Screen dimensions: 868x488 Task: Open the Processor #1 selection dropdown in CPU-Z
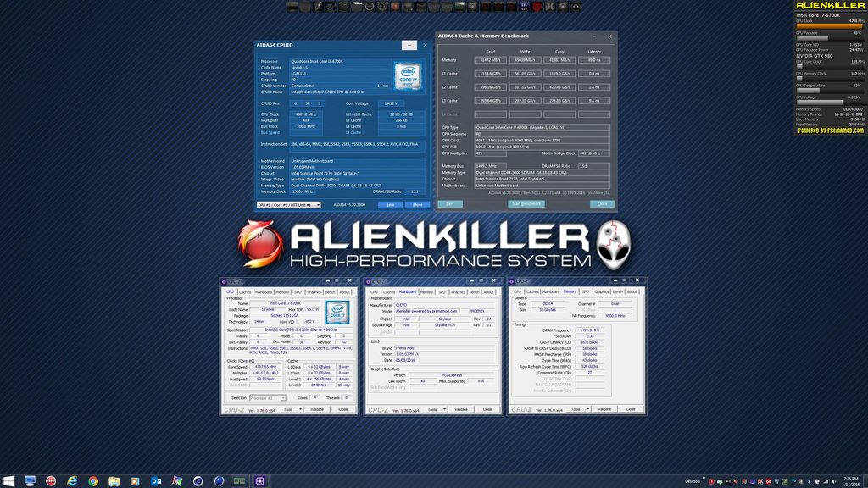(x=267, y=398)
